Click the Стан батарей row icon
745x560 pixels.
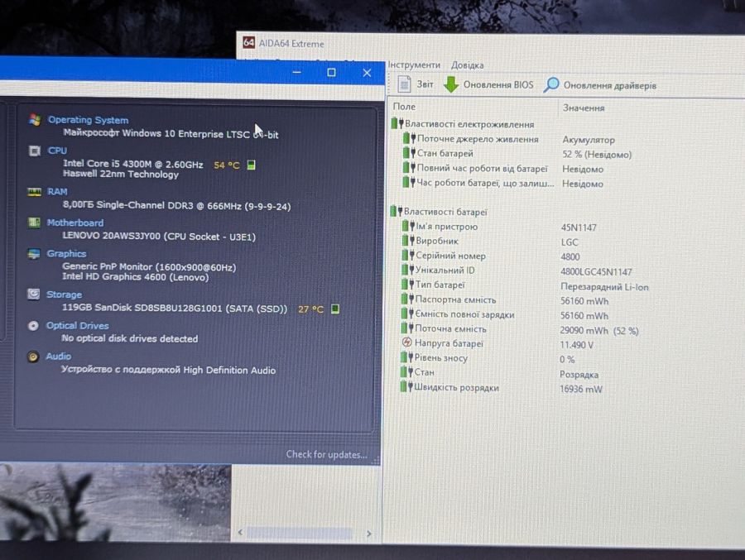409,153
